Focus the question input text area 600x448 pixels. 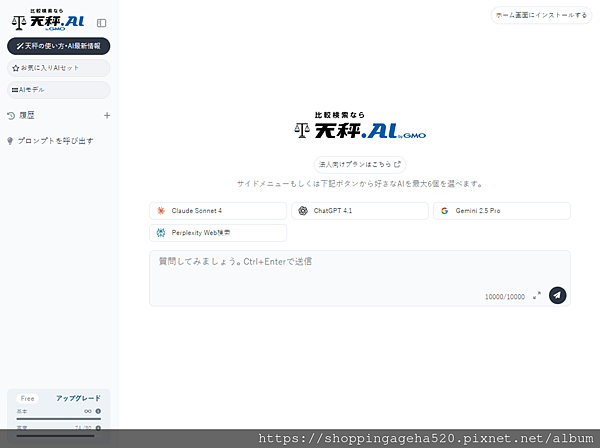(x=360, y=278)
